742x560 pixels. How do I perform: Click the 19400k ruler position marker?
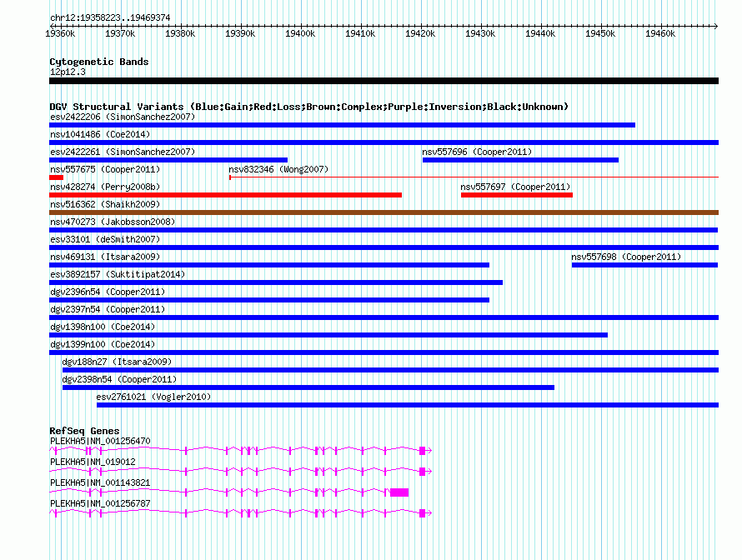tap(300, 33)
